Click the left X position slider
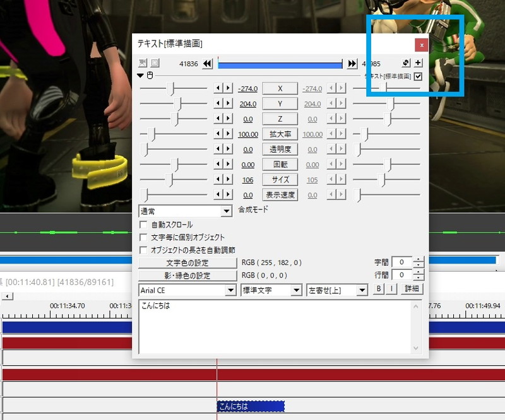Viewport: 505px width, 420px height. coord(174,88)
